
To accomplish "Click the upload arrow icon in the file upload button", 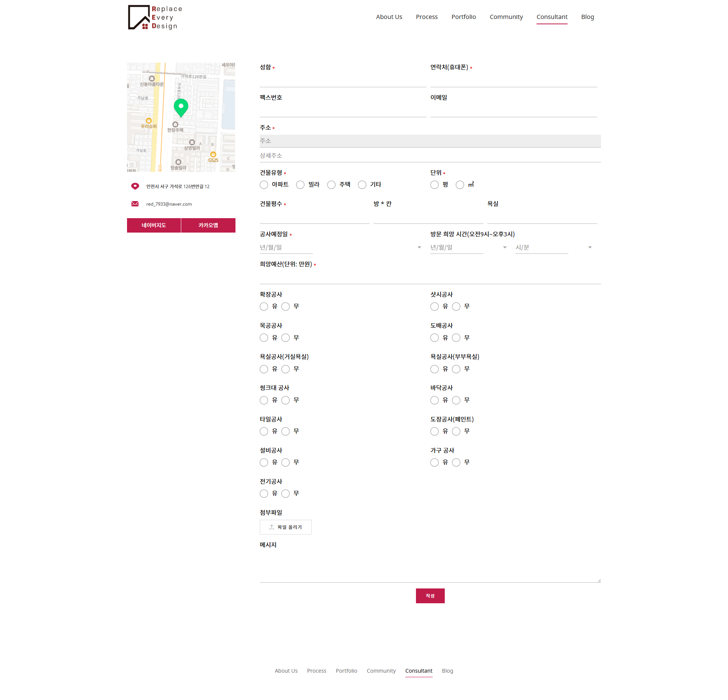I will click(271, 527).
